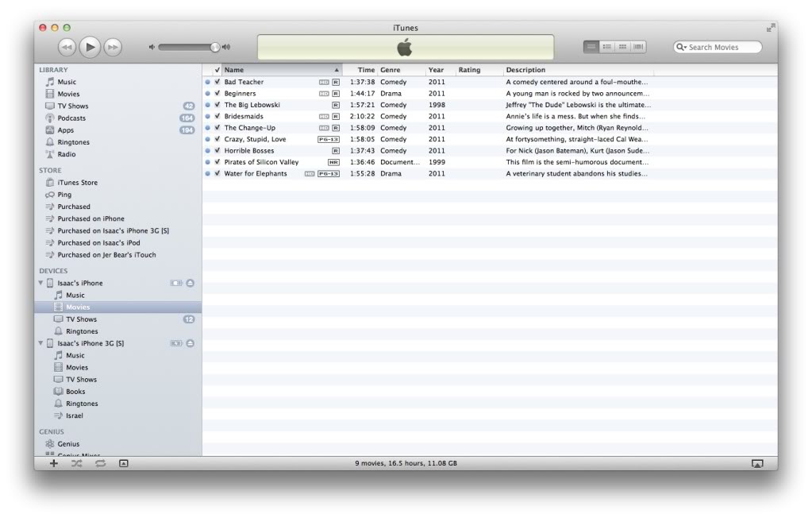Open Genius in sidebar

68,444
